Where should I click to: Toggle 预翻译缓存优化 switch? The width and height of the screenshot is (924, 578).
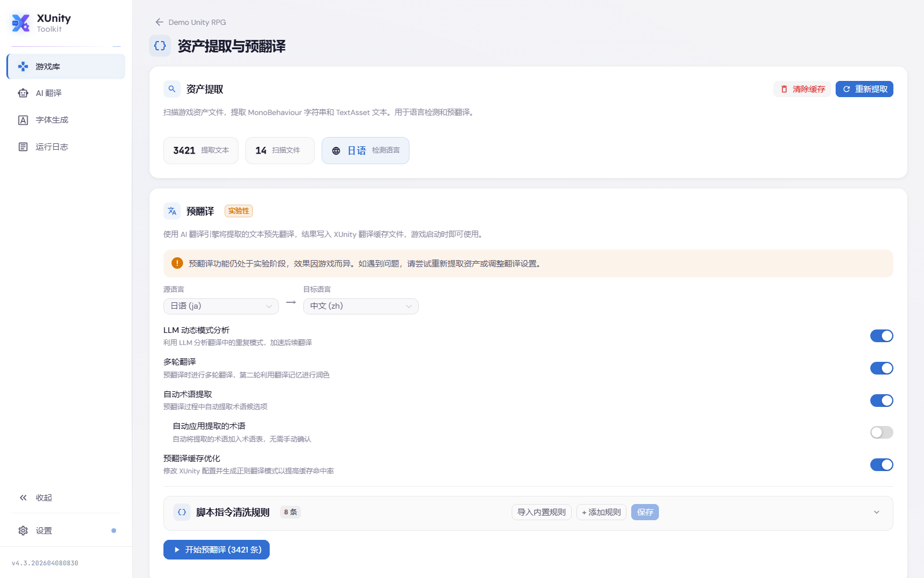pos(882,465)
